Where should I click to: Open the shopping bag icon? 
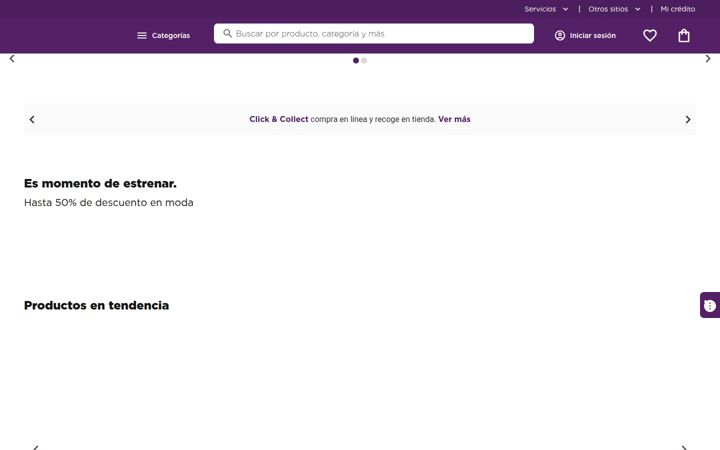pyautogui.click(x=684, y=35)
